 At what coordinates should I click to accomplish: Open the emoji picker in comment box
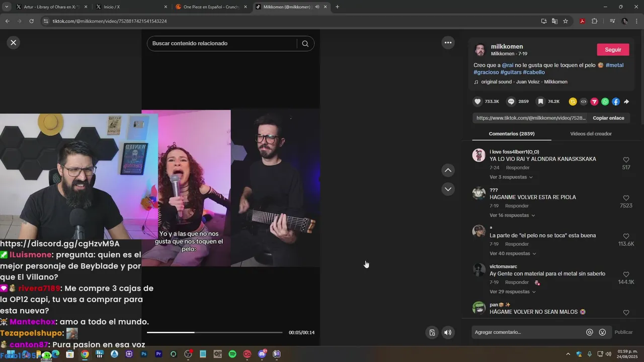[602, 332]
